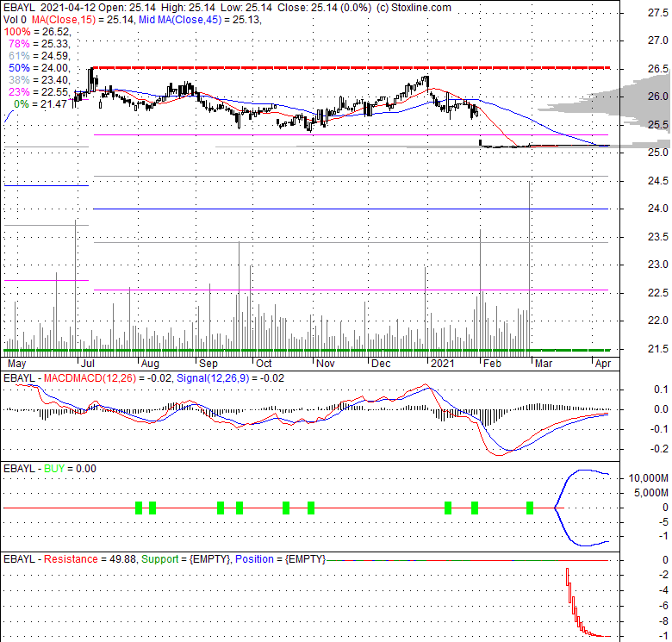The image size is (672, 642).
Task: Click the 2021-04-12 date in header
Action: (x=68, y=8)
